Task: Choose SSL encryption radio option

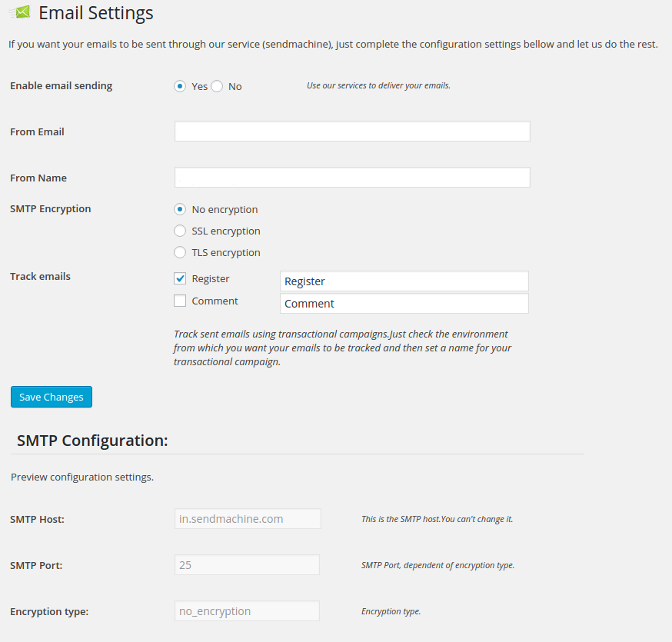Action: (180, 231)
